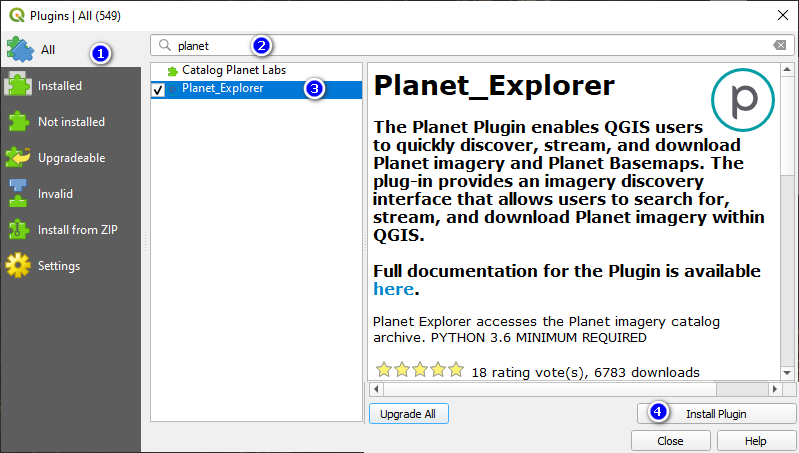
Task: Click the search magnifier icon
Action: [165, 45]
